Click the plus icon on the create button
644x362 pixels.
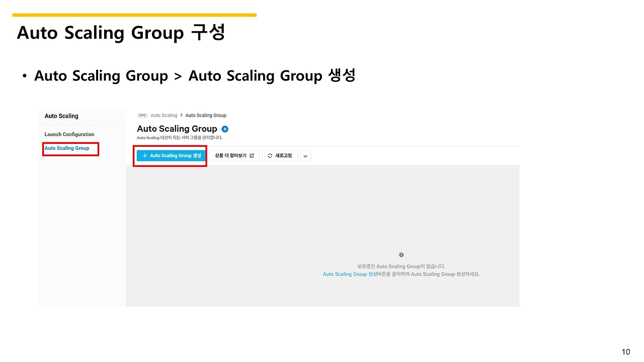145,156
